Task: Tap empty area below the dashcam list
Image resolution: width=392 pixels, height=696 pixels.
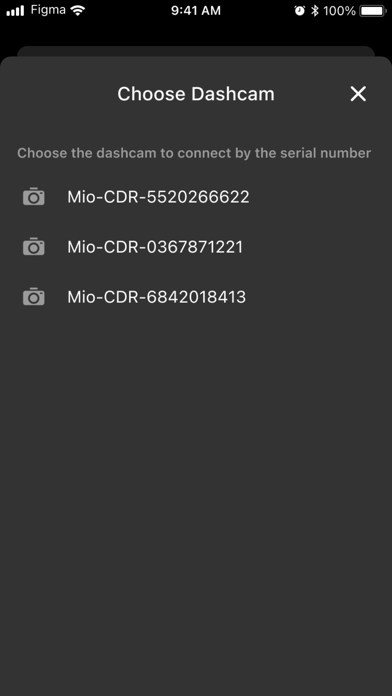Action: point(196,488)
